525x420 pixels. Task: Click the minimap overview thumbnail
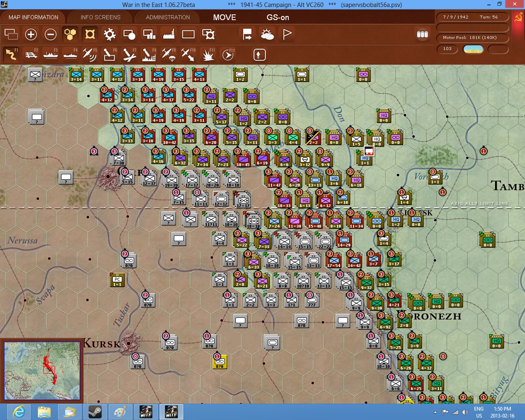(x=42, y=371)
